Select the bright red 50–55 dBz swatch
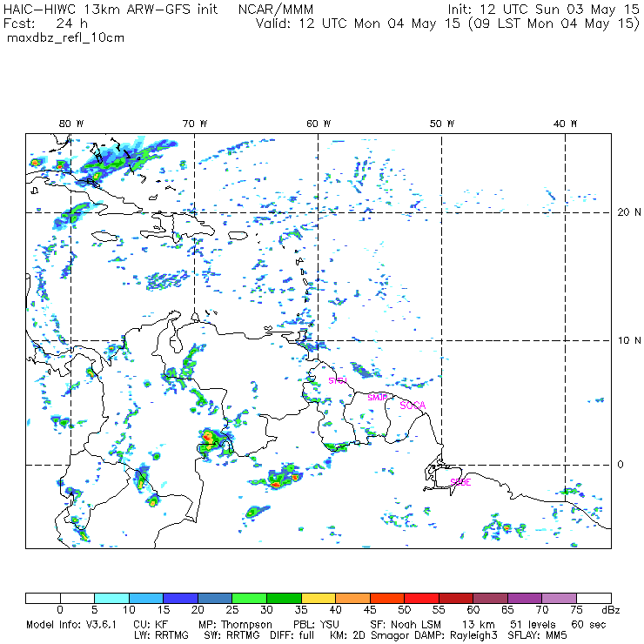Viewport: 644px width, 644px height. [x=422, y=598]
